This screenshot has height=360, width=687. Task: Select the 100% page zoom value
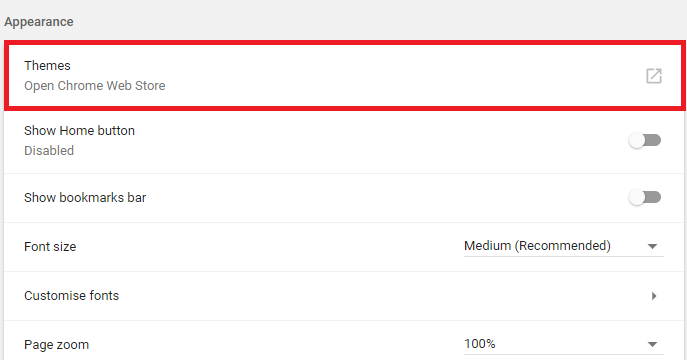tap(480, 344)
